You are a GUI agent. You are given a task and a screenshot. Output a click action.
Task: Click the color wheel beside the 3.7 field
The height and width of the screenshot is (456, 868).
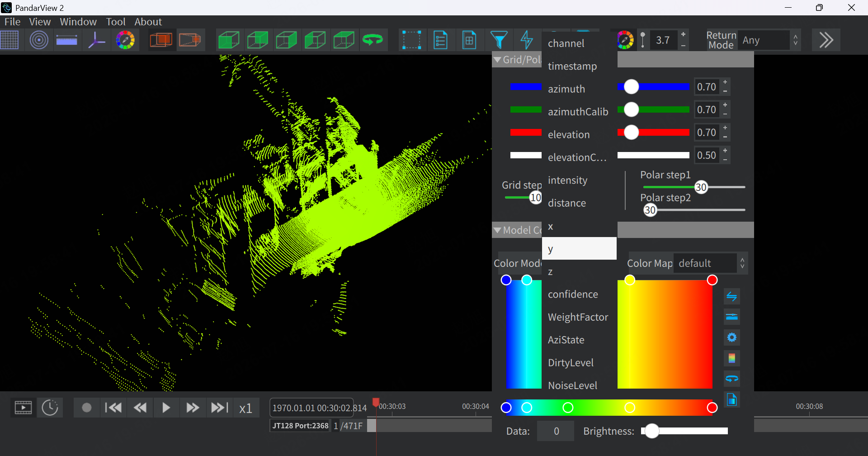(x=625, y=40)
